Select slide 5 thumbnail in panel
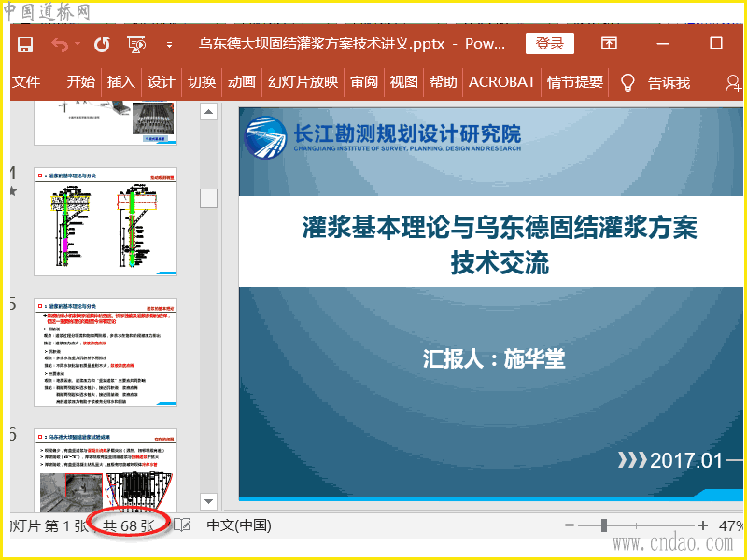The width and height of the screenshot is (747, 560). click(x=106, y=353)
